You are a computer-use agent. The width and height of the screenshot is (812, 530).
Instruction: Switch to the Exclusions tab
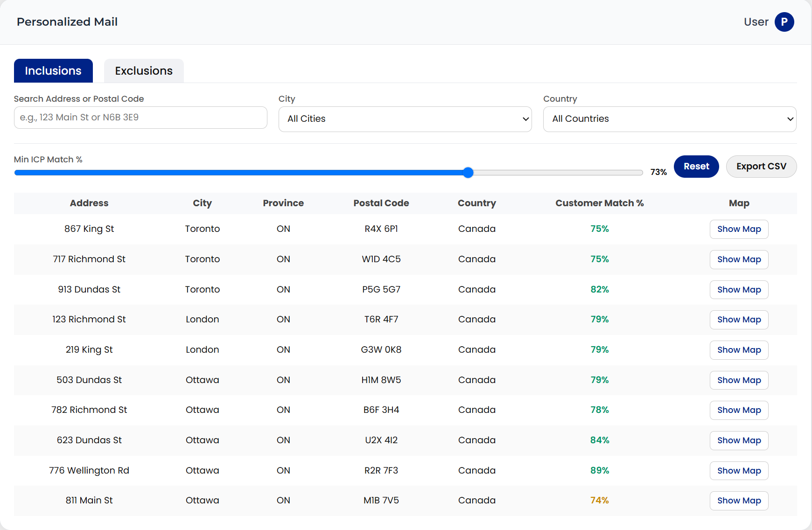click(144, 71)
